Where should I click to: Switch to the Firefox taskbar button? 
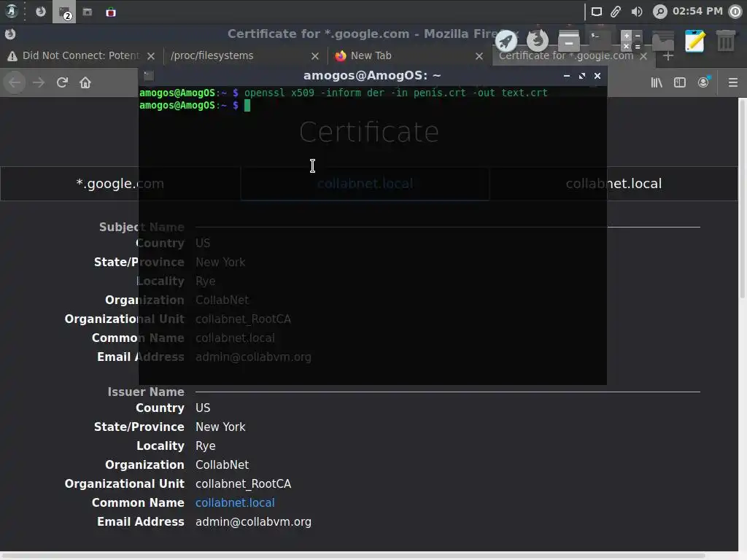click(x=41, y=12)
